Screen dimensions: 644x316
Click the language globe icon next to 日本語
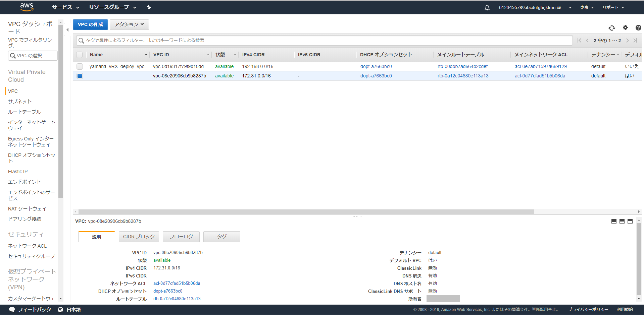point(60,309)
